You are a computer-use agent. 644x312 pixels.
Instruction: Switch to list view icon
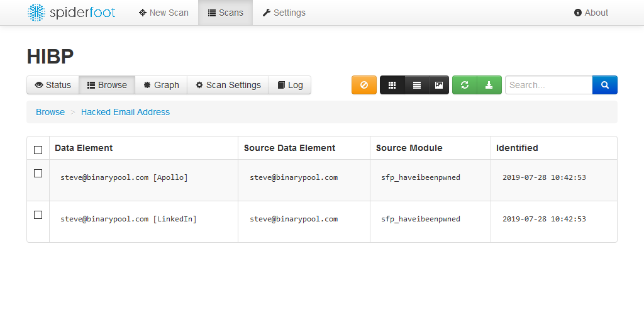click(417, 85)
